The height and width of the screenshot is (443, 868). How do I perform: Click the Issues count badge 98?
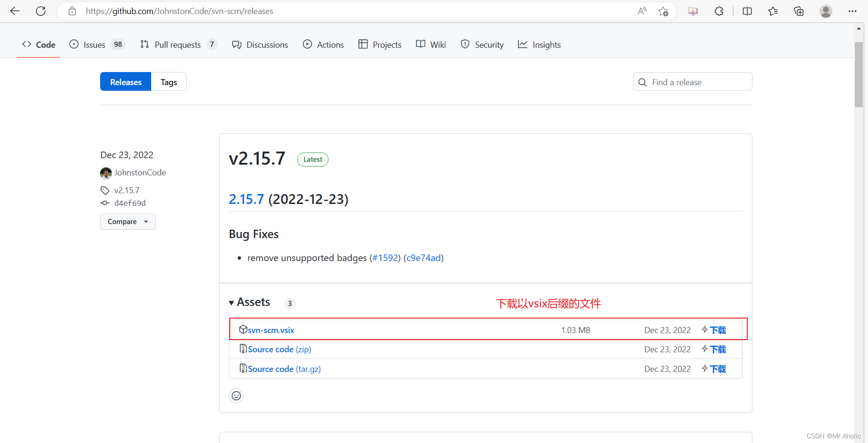pyautogui.click(x=118, y=44)
